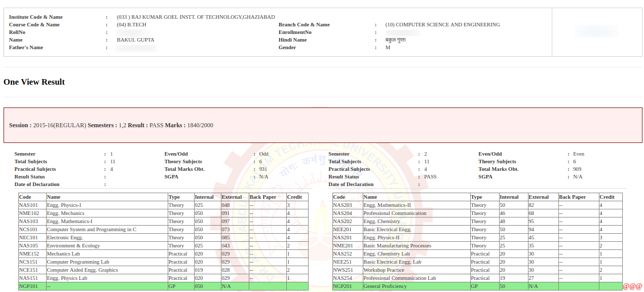The image size is (644, 292).
Task: Click the NME152 Mechanics Lab code cell
Action: (29, 254)
